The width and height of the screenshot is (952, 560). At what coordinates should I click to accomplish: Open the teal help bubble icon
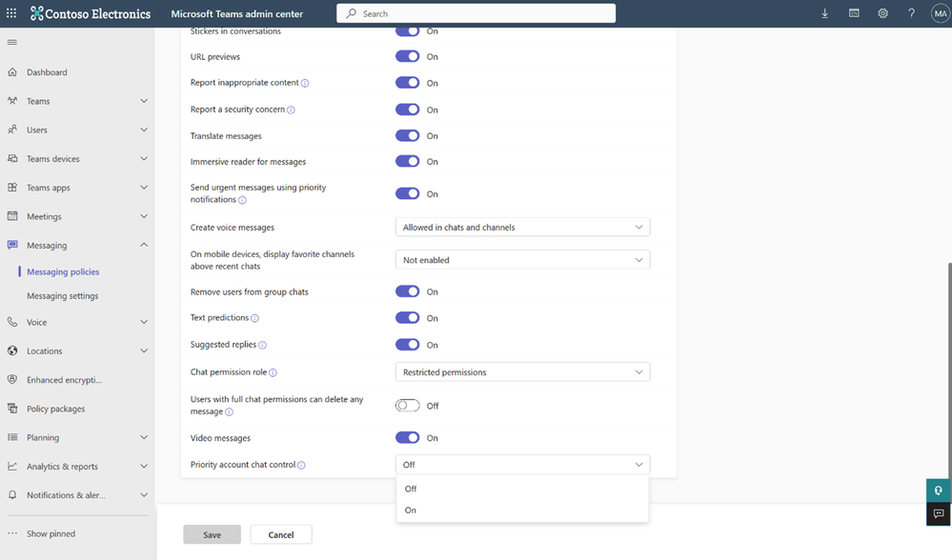(938, 490)
